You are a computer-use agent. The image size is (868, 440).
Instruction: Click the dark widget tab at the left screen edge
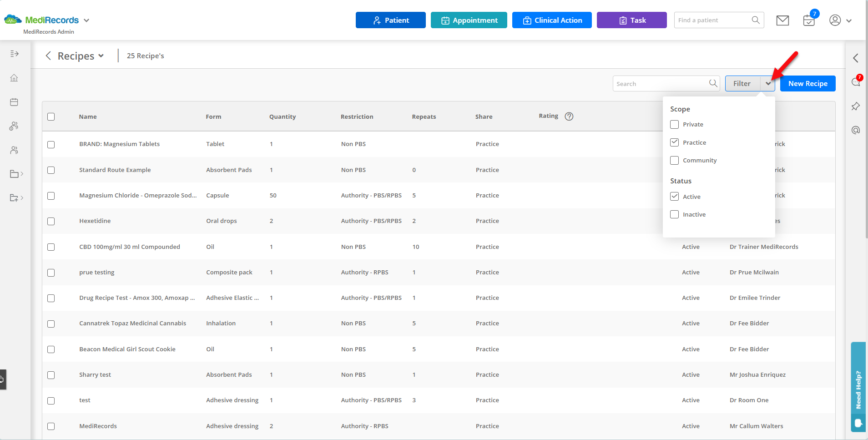click(x=2, y=379)
